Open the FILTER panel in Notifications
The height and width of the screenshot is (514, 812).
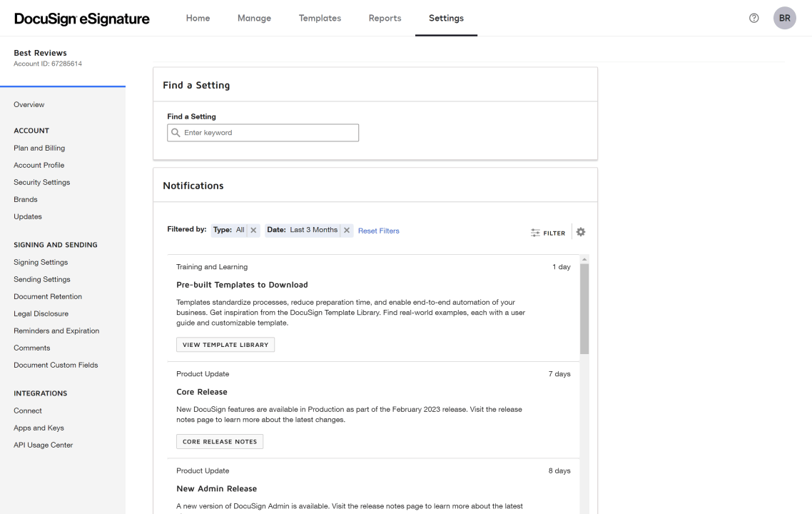coord(547,232)
